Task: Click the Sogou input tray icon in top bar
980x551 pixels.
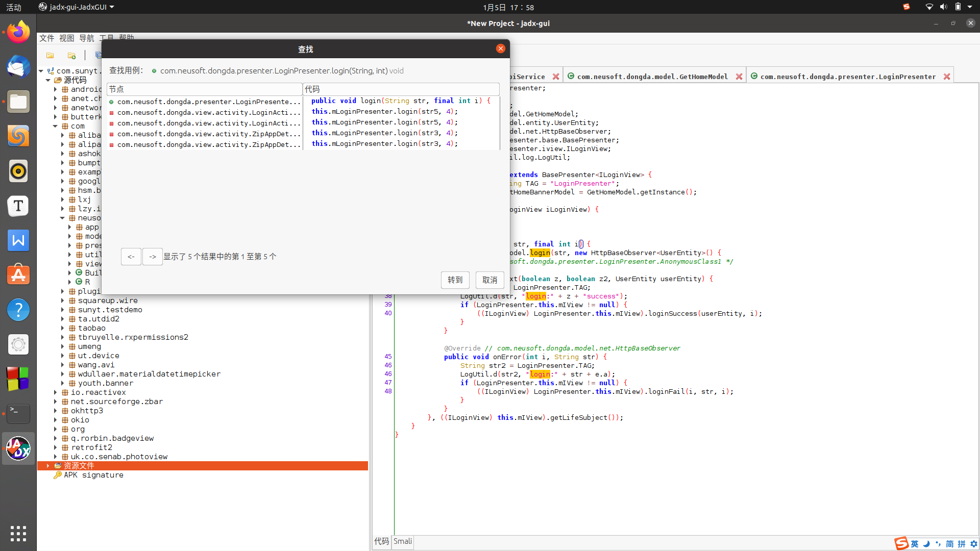Action: [906, 7]
